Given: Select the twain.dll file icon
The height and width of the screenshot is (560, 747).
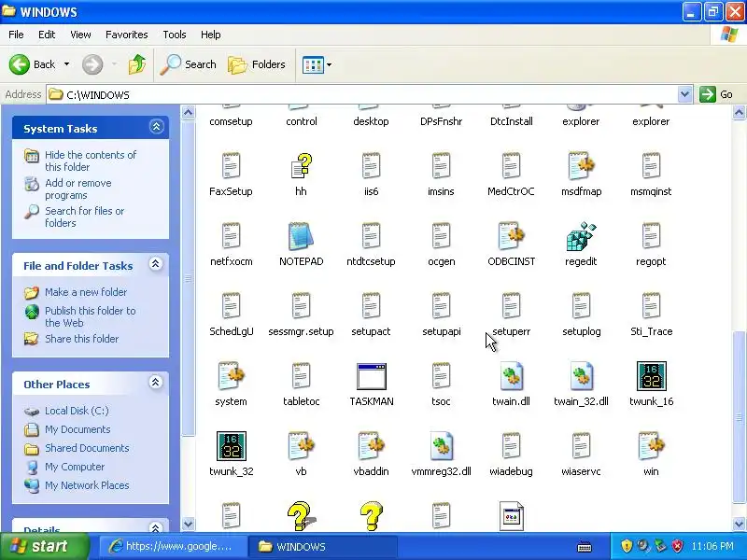Looking at the screenshot, I should [x=511, y=376].
